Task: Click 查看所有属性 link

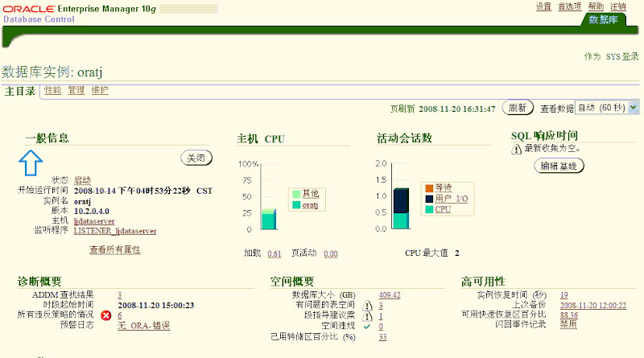Action: click(115, 249)
